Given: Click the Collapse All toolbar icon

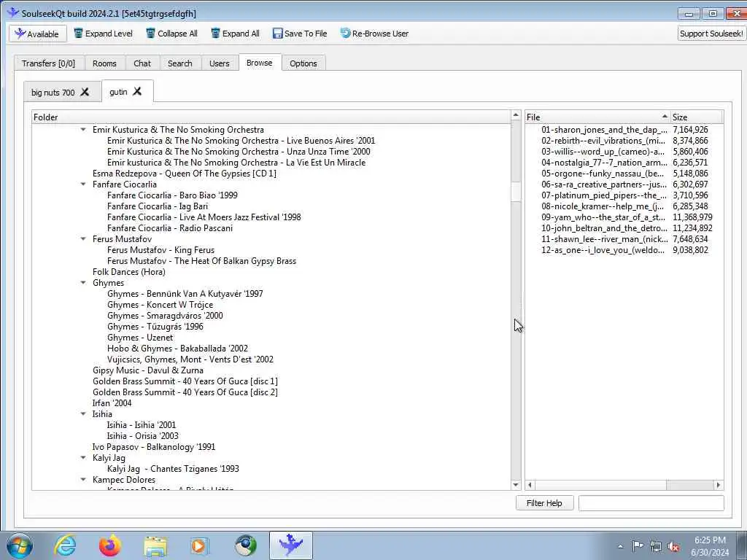Looking at the screenshot, I should point(150,34).
